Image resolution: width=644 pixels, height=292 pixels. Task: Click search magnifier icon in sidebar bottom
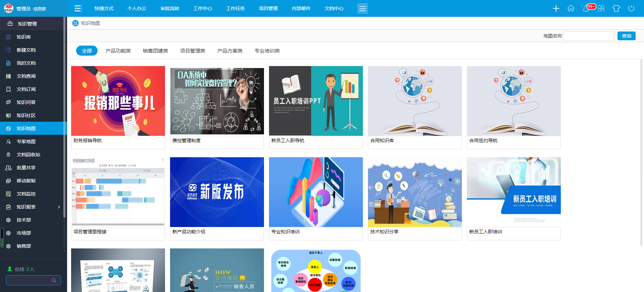(x=54, y=280)
